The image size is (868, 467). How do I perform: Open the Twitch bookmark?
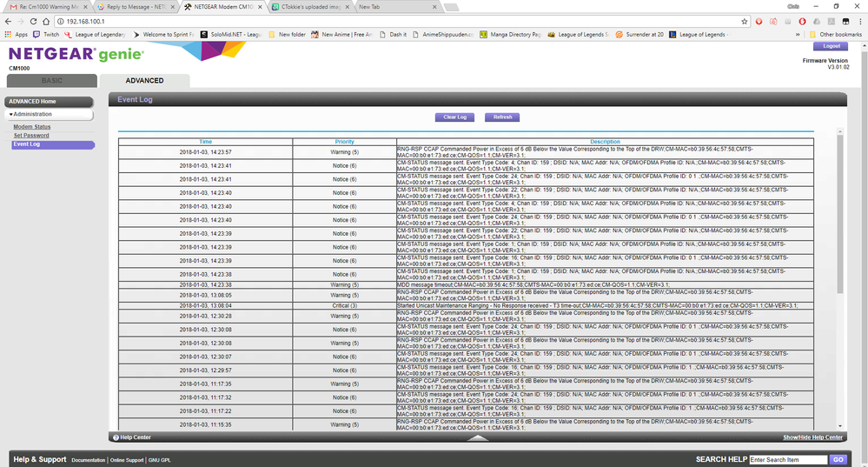[47, 35]
